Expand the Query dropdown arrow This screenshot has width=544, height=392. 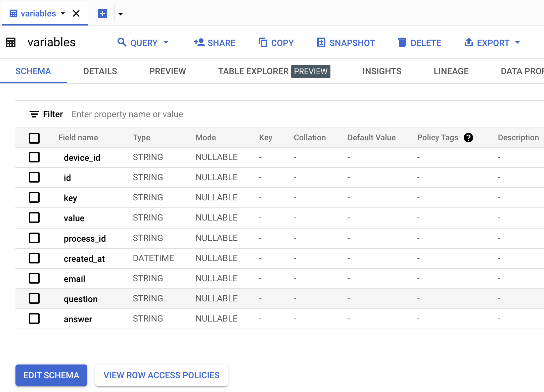166,43
